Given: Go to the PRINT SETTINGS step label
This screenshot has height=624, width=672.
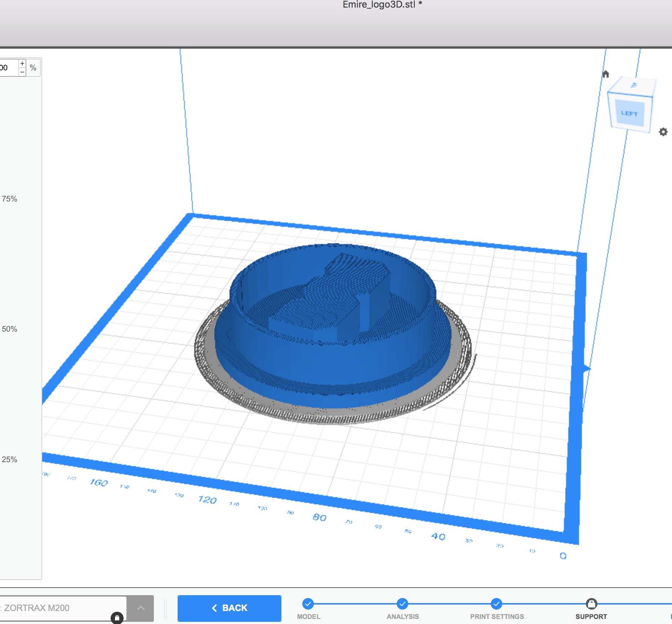Looking at the screenshot, I should (x=497, y=616).
